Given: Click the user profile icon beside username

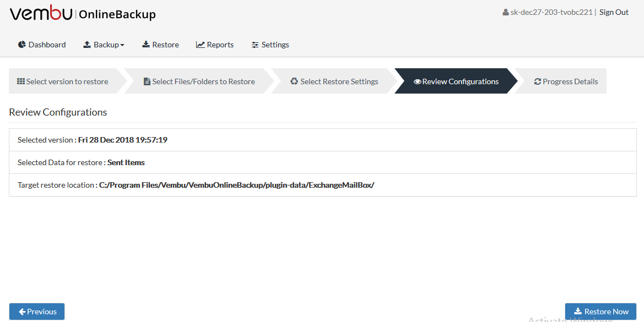Looking at the screenshot, I should [x=506, y=12].
